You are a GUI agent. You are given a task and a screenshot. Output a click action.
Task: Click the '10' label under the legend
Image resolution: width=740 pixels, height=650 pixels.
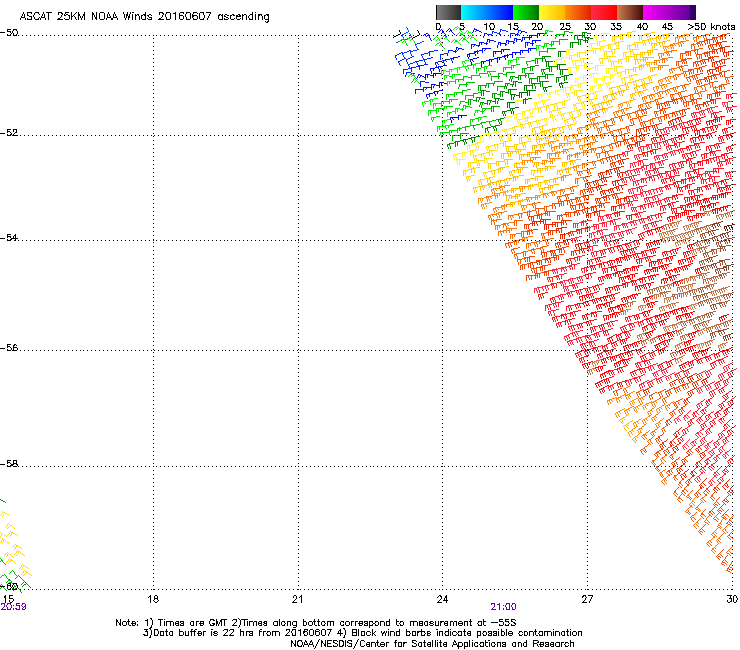tap(489, 27)
